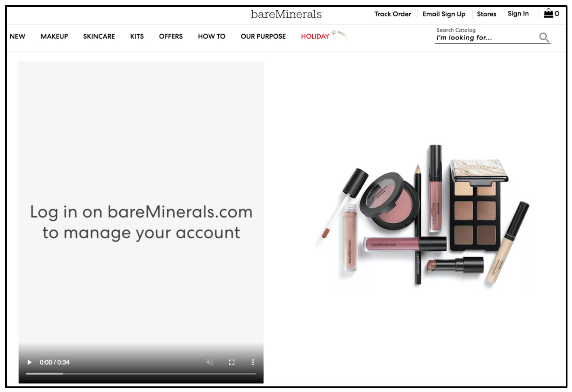Click the search magnifying glass icon
The image size is (572, 392).
(x=544, y=38)
